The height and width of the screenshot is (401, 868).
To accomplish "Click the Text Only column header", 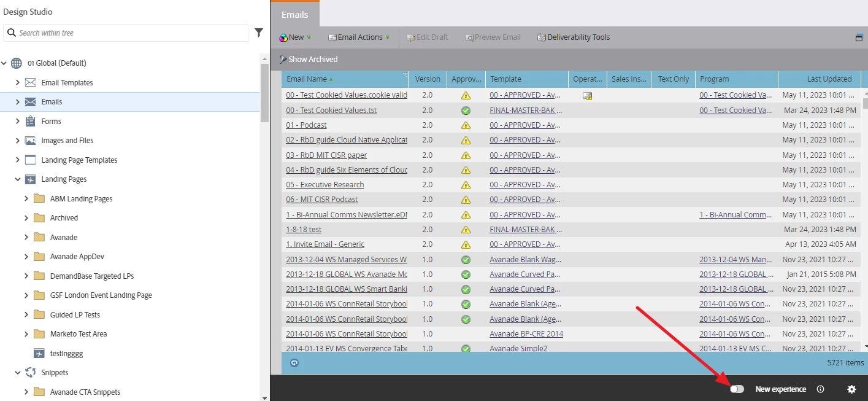I will click(673, 79).
